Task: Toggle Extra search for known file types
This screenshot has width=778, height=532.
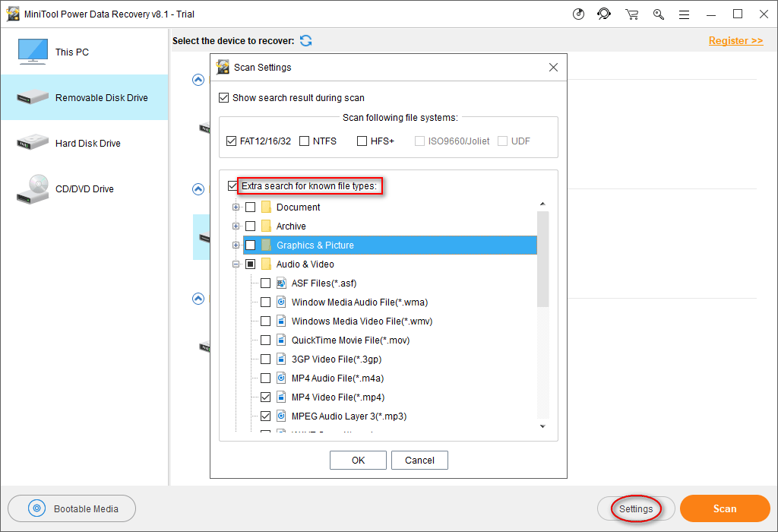Action: click(x=232, y=185)
